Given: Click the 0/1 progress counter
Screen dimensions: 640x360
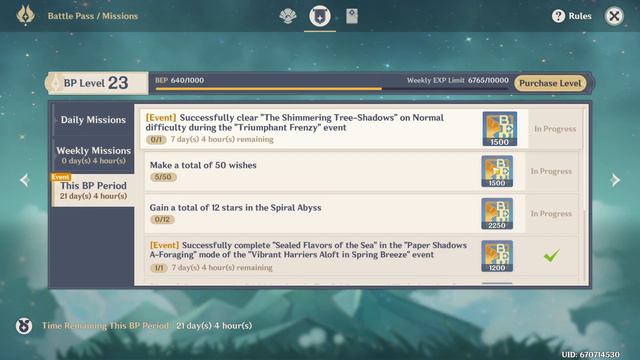Looking at the screenshot, I should [156, 140].
